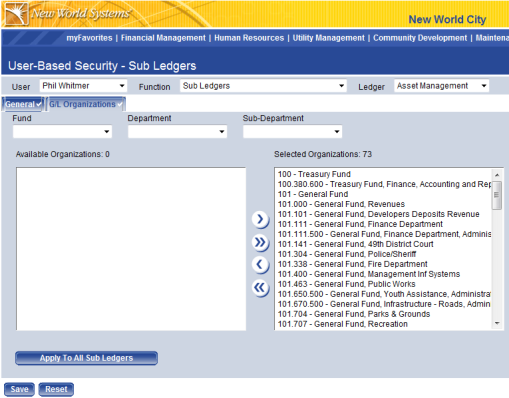This screenshot has height=398, width=509.
Task: Select '101.338 - General Fund, Fire Department' entry
Action: [383, 264]
